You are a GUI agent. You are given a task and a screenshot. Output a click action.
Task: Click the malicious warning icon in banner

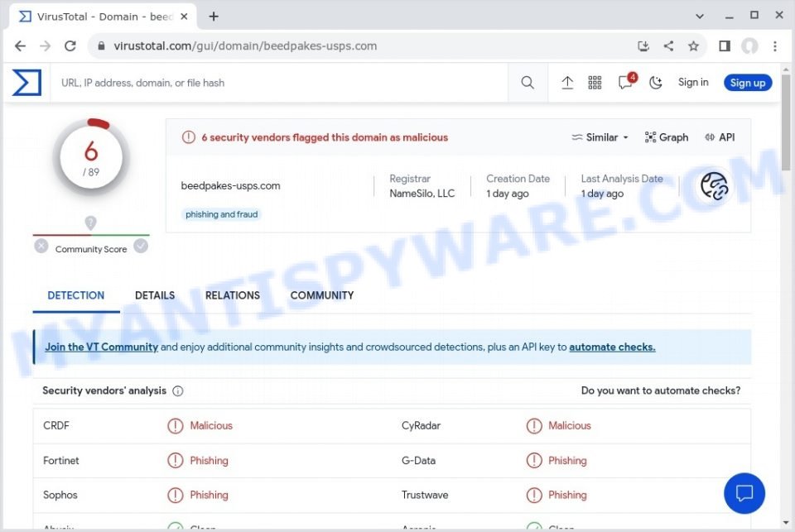(189, 137)
